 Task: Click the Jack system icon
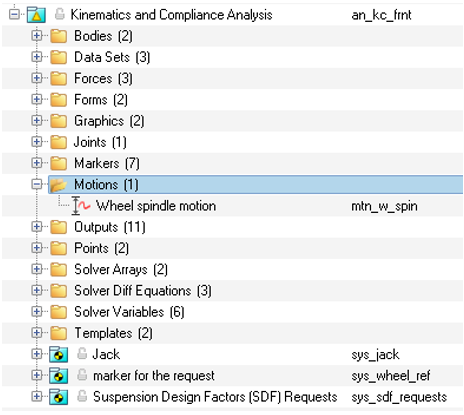click(59, 354)
